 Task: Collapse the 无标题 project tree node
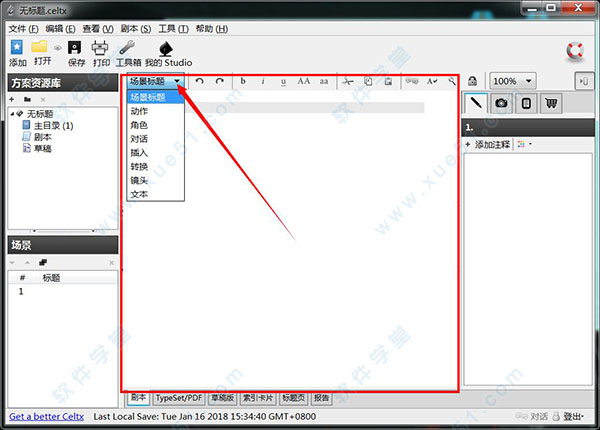tap(12, 114)
